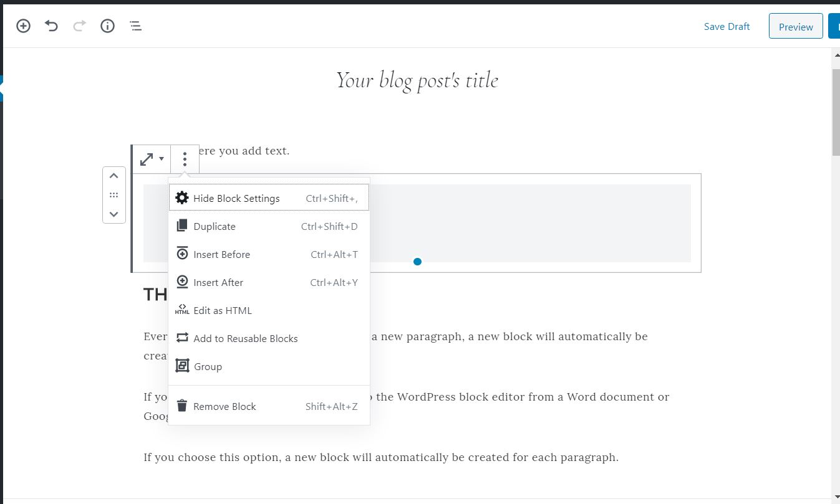Viewport: 840px width, 504px height.
Task: Click the Save Draft link
Action: tap(727, 26)
